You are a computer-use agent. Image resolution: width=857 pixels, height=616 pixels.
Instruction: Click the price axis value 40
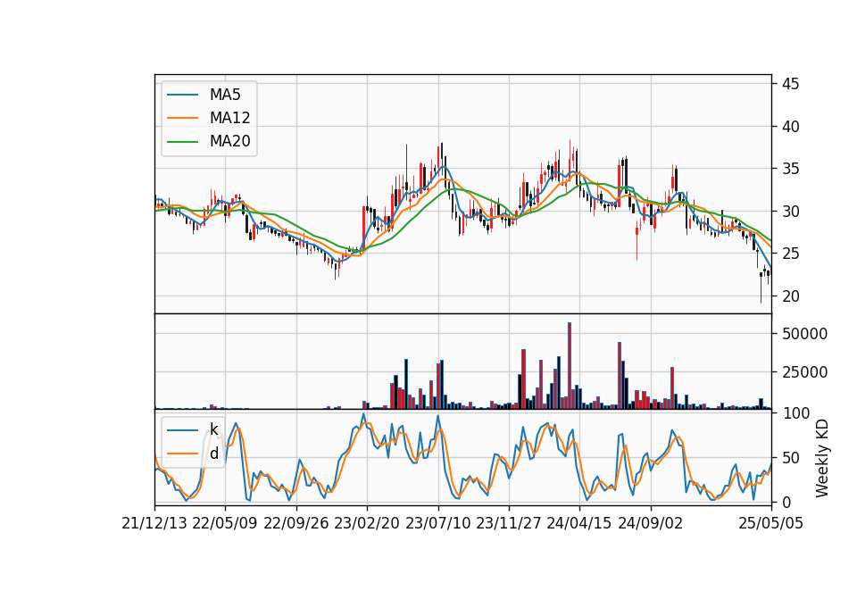click(x=790, y=126)
